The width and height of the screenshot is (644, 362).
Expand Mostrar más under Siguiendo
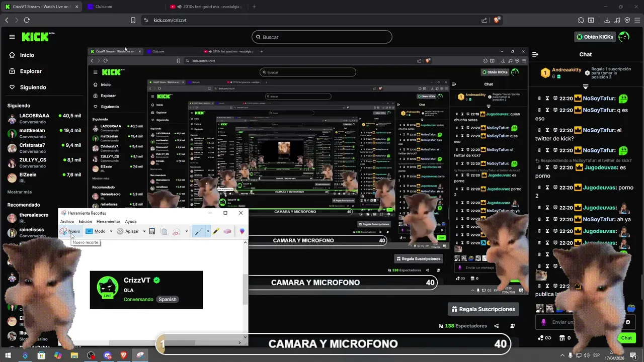click(x=20, y=192)
